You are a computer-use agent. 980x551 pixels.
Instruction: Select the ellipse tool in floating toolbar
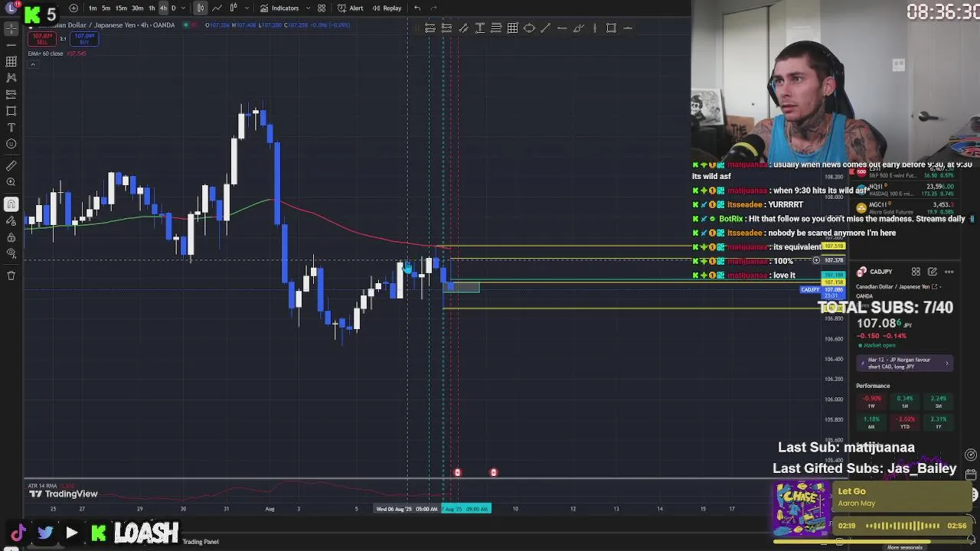point(529,28)
